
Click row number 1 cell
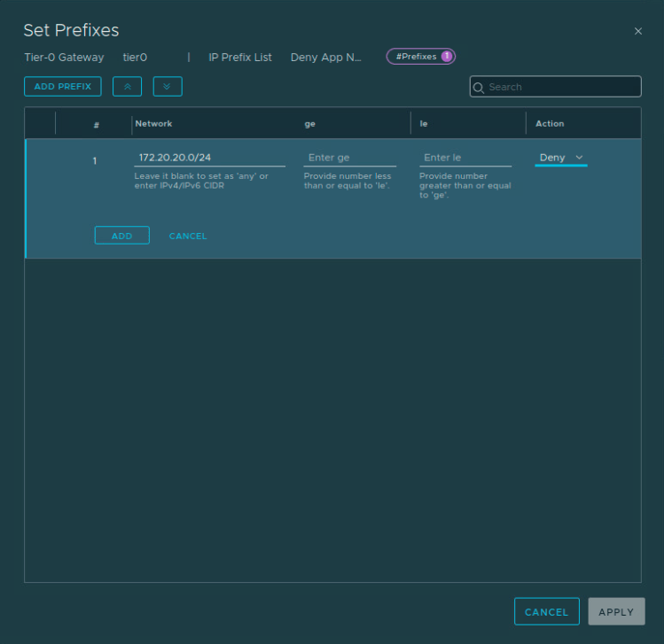tap(95, 161)
